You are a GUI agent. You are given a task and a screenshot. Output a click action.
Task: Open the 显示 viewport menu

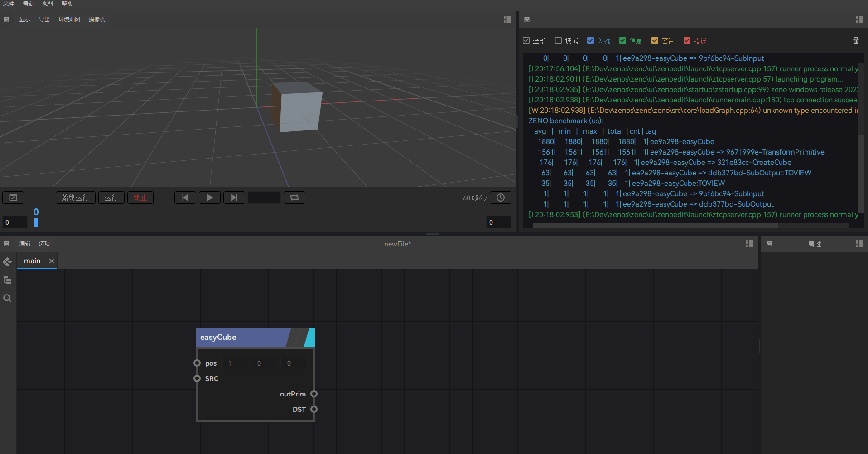[x=25, y=19]
